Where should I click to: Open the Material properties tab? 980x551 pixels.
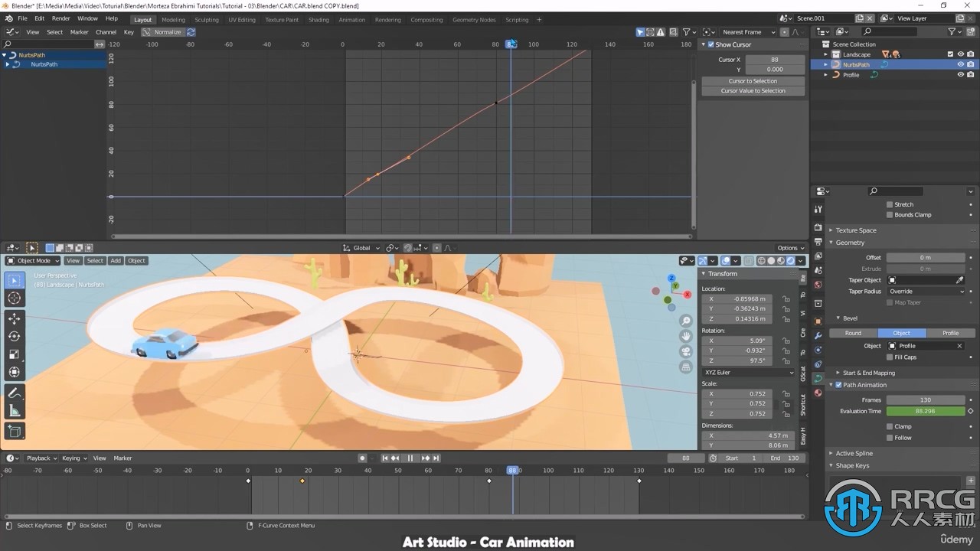818,393
